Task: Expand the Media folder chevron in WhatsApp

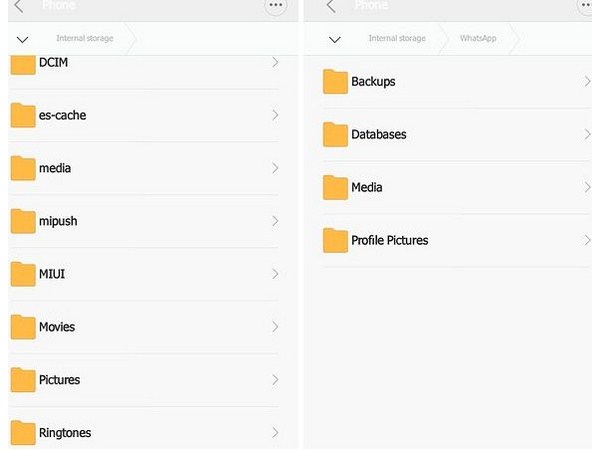Action: pos(587,187)
